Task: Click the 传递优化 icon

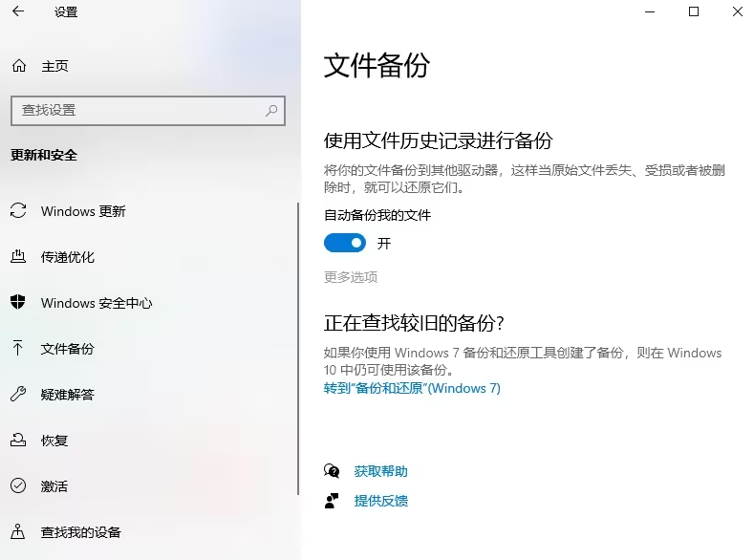Action: [x=18, y=256]
